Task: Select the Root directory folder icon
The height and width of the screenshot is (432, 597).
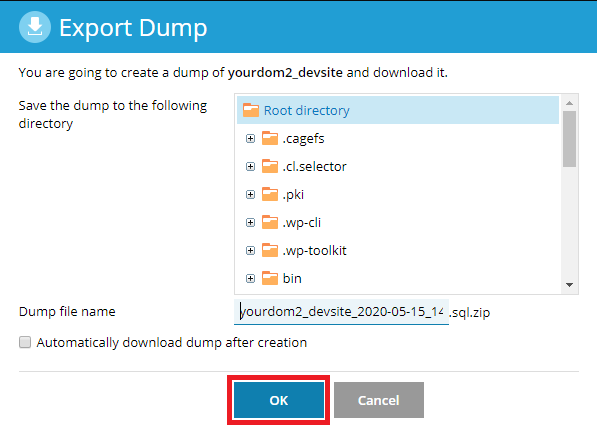Action: pyautogui.click(x=251, y=110)
